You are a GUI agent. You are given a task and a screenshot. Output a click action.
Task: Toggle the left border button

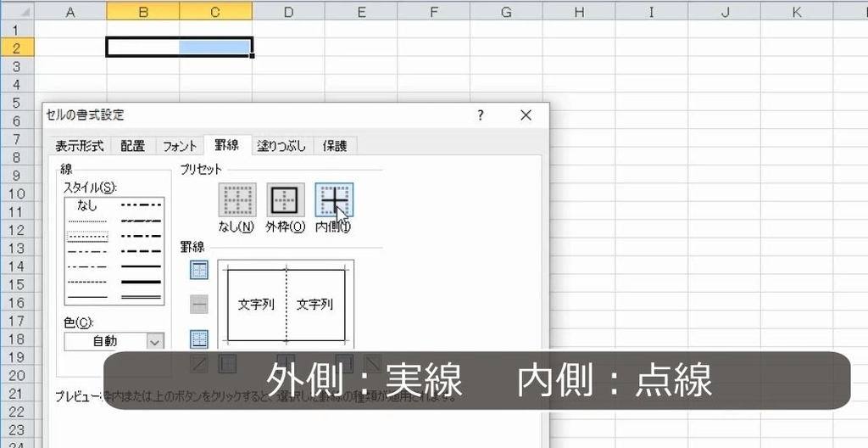coord(227,364)
